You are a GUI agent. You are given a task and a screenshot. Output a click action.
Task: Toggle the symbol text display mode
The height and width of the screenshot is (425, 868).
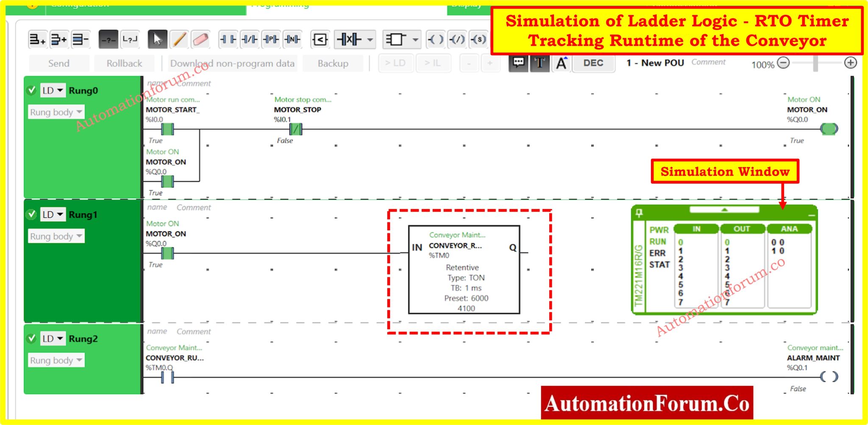[x=539, y=63]
